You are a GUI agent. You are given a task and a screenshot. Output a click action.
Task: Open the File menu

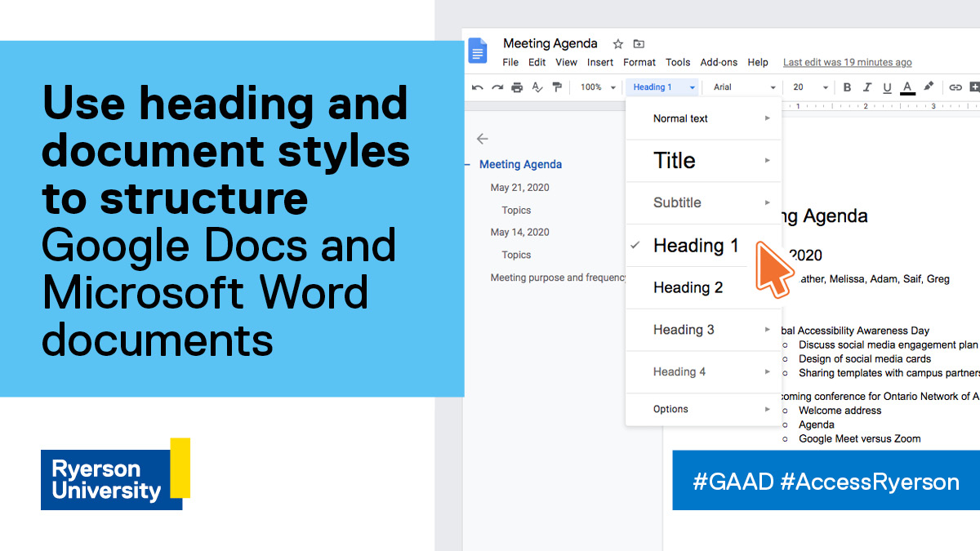[x=510, y=62]
